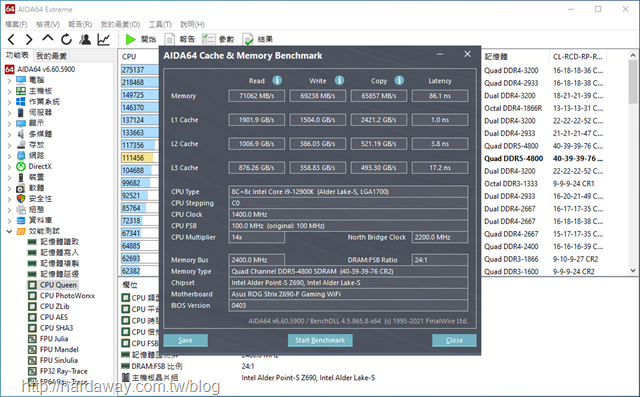Image resolution: width=640 pixels, height=397 pixels.
Task: Select the 275137 result row
Action: point(140,70)
